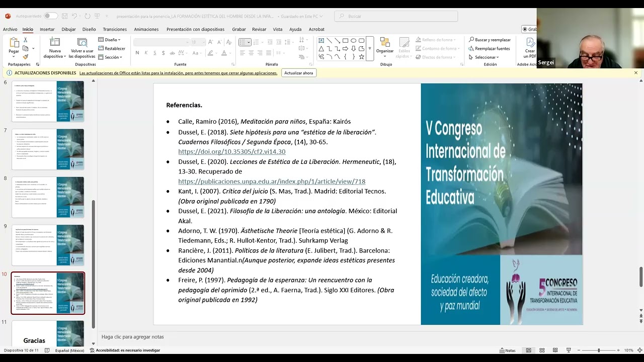Open the bullets list dropdown

249,42
